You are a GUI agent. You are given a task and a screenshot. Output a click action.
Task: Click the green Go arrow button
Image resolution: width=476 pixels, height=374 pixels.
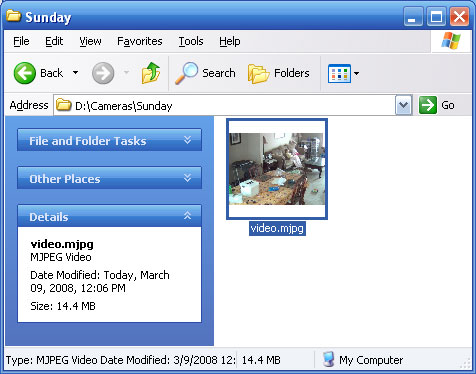click(428, 105)
